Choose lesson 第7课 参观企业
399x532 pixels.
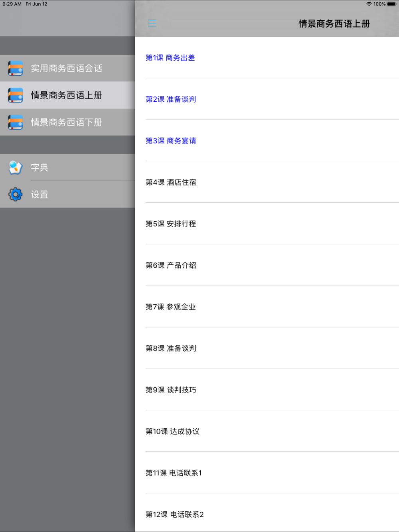click(171, 307)
